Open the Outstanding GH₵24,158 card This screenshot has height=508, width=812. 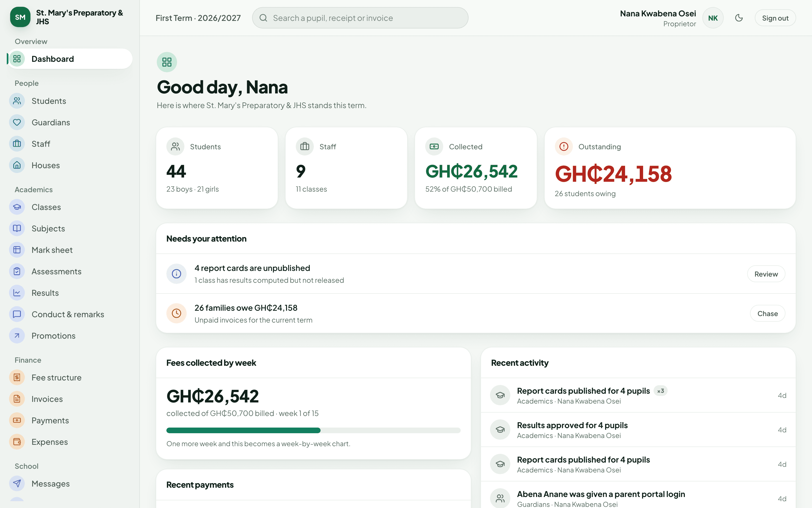click(670, 168)
